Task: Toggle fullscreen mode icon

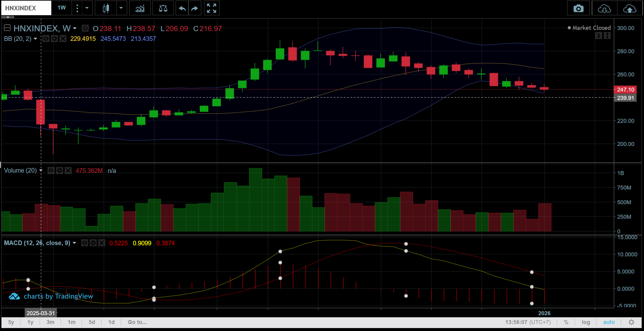Action: click(x=211, y=8)
